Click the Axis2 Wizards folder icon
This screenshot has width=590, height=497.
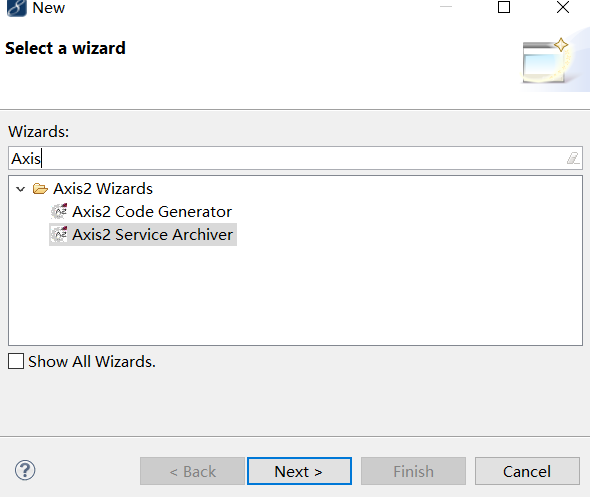[x=40, y=188]
